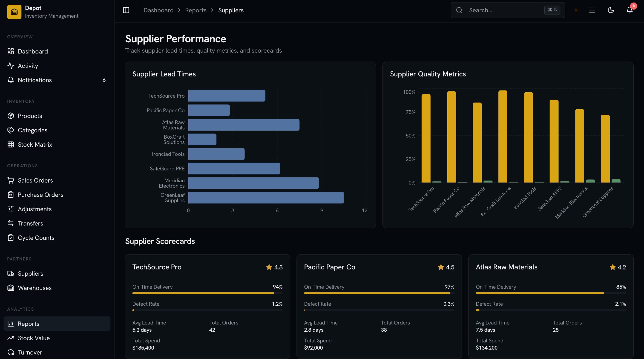Click the $92,000 total spend value
This screenshot has height=359, width=644.
click(313, 348)
